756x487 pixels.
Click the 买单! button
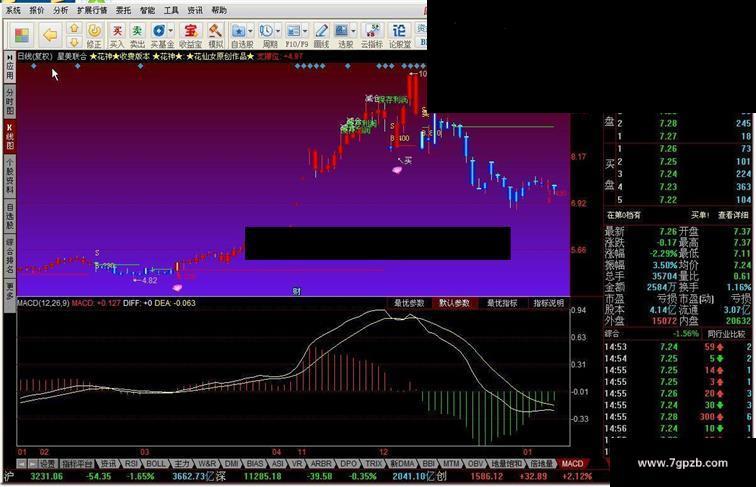[700, 215]
